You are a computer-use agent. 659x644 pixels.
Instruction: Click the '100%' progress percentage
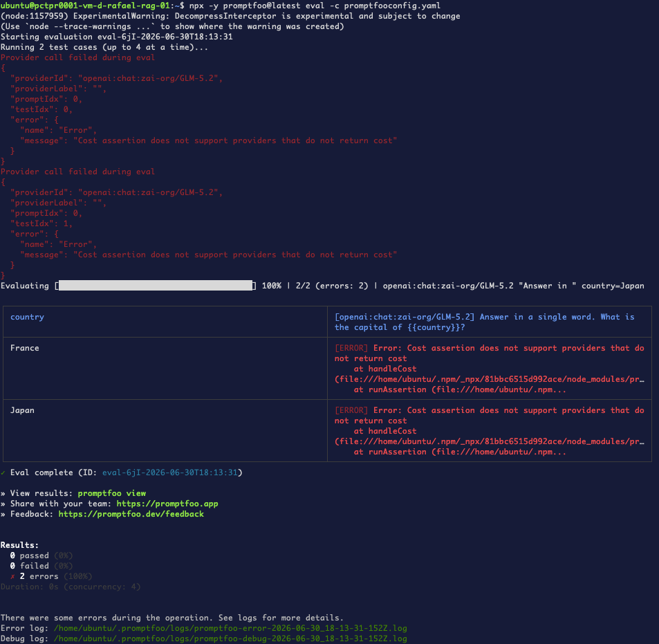[x=272, y=286]
